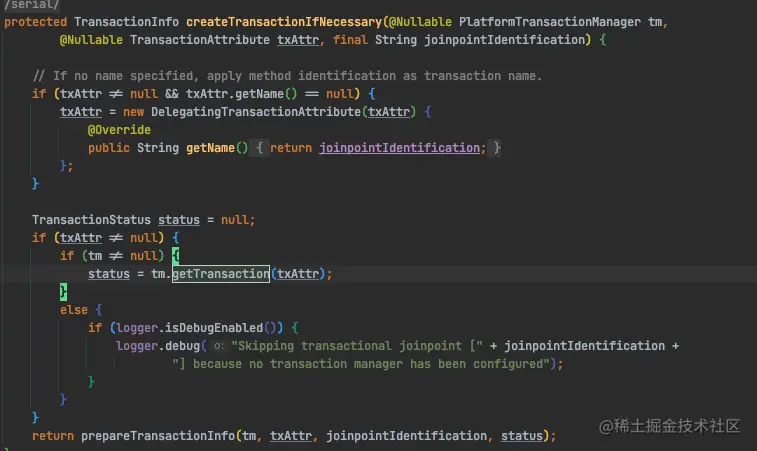Click debug in 'logger.debug('

coord(182,346)
